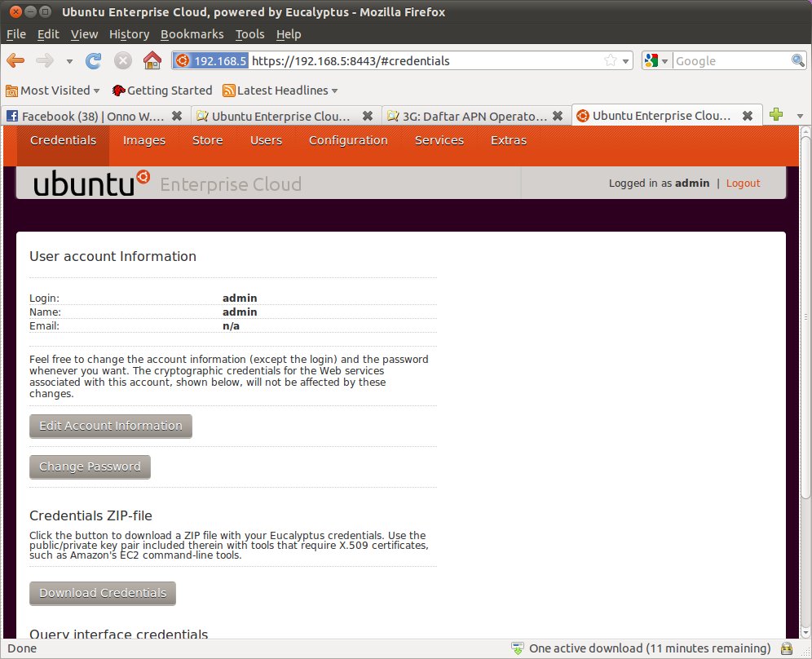812x659 pixels.
Task: Click the site identity badge 192.168.5
Action: point(211,60)
